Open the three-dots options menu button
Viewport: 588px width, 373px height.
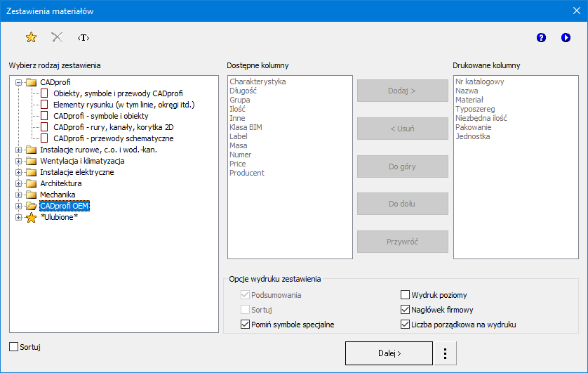point(446,353)
